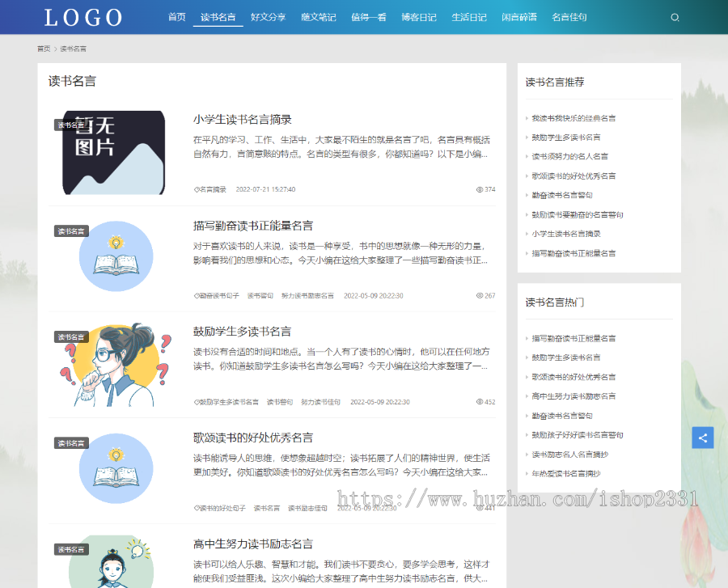Open recommended link 鼓励读书要勤奋的名言警句
This screenshot has height=588, width=728.
(x=577, y=215)
